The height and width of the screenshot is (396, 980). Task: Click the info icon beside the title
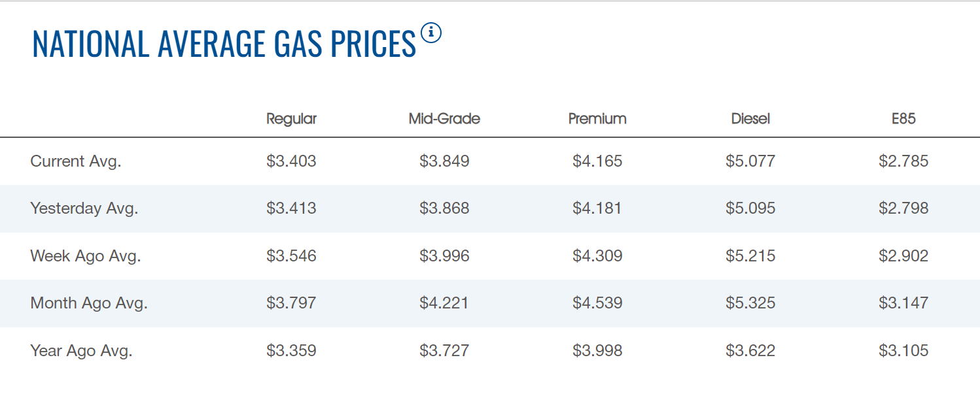pyautogui.click(x=431, y=32)
